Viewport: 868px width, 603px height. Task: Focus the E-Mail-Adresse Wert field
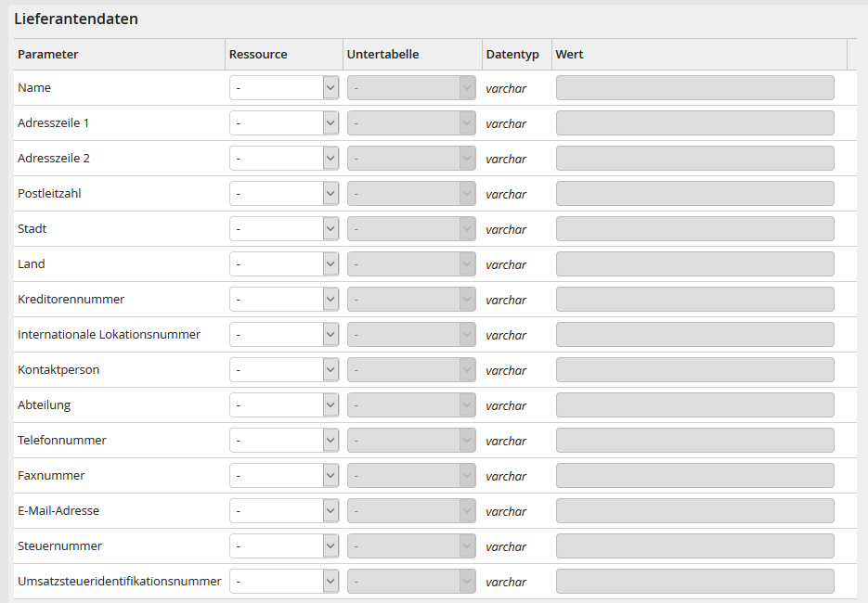[694, 511]
